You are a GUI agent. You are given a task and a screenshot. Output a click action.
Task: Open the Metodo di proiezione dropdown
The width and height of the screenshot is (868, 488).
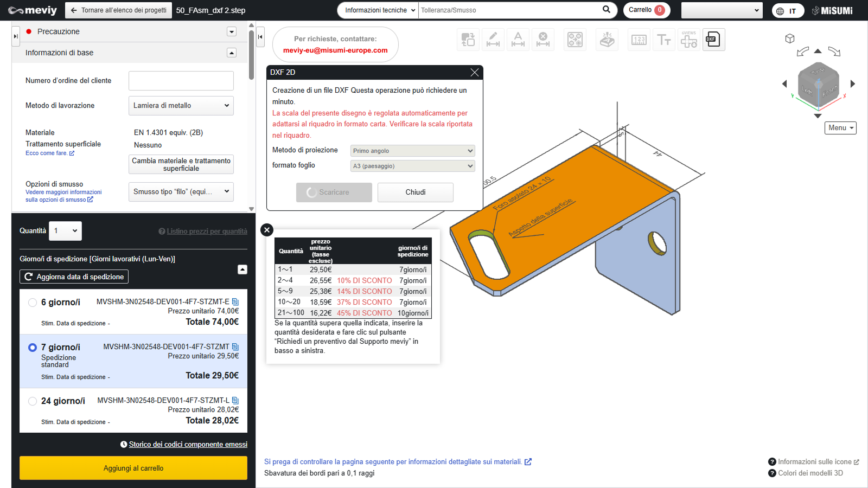point(412,151)
